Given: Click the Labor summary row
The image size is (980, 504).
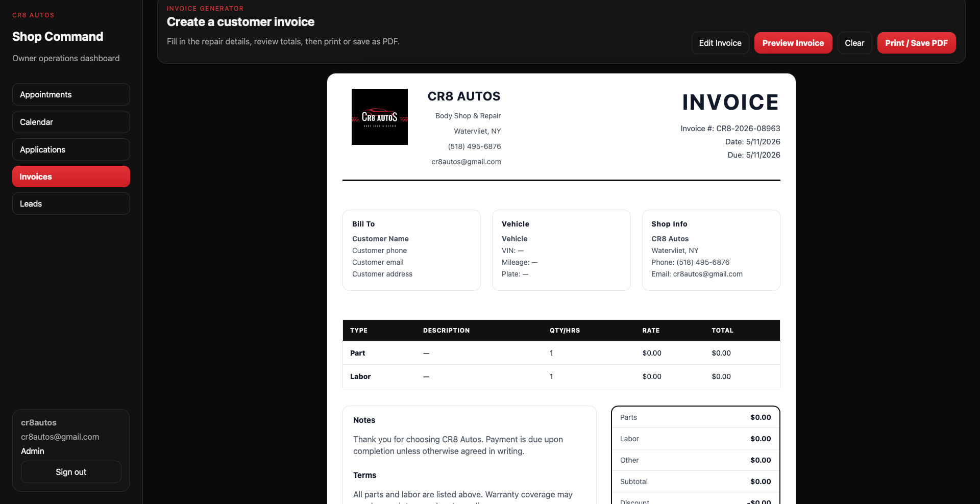Looking at the screenshot, I should [695, 439].
